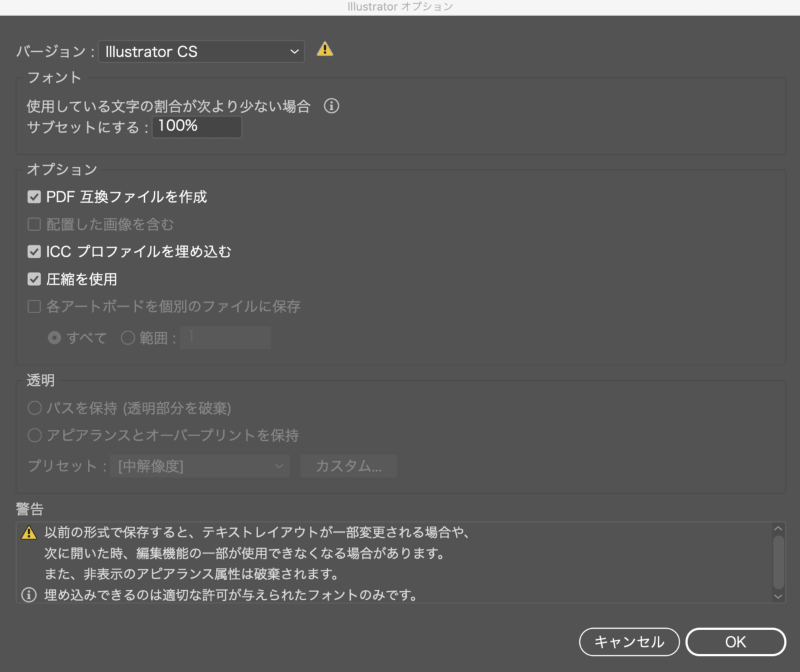Click the 範囲 number input field
The height and width of the screenshot is (672, 800).
(227, 337)
